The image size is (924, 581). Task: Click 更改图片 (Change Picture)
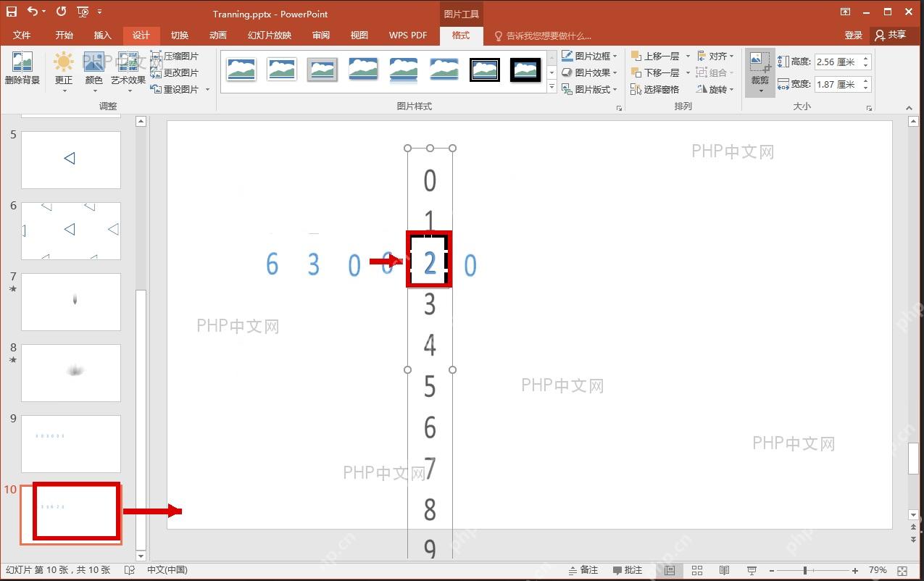175,72
